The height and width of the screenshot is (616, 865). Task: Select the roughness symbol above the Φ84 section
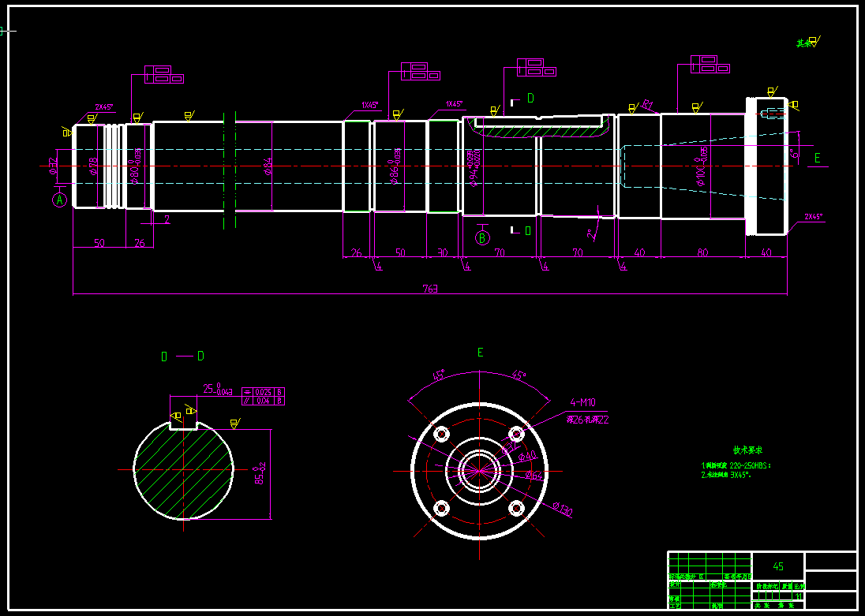[x=189, y=116]
